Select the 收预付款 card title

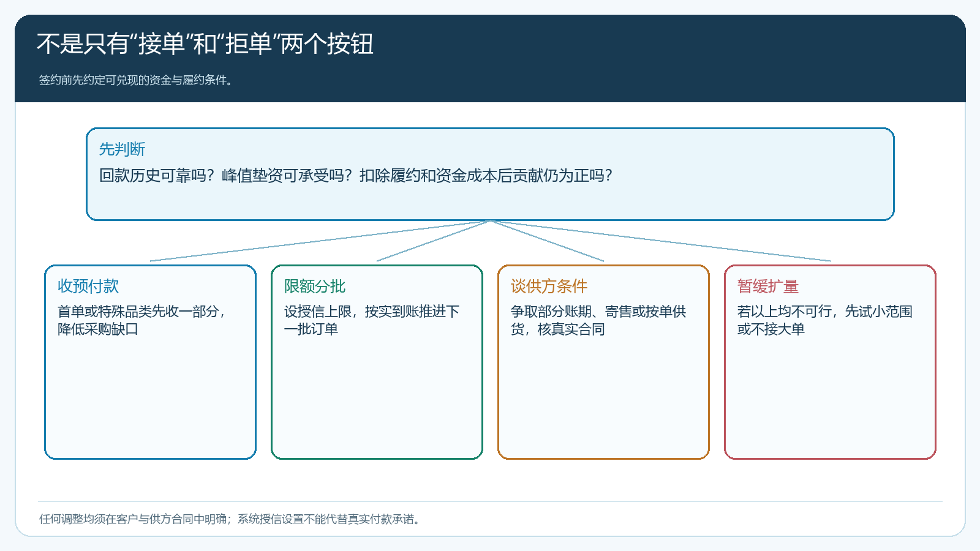tap(88, 286)
